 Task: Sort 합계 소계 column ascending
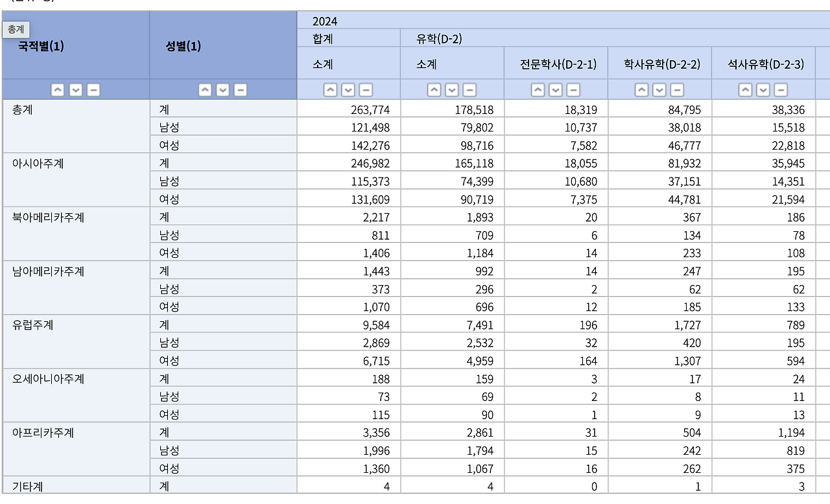tap(329, 89)
